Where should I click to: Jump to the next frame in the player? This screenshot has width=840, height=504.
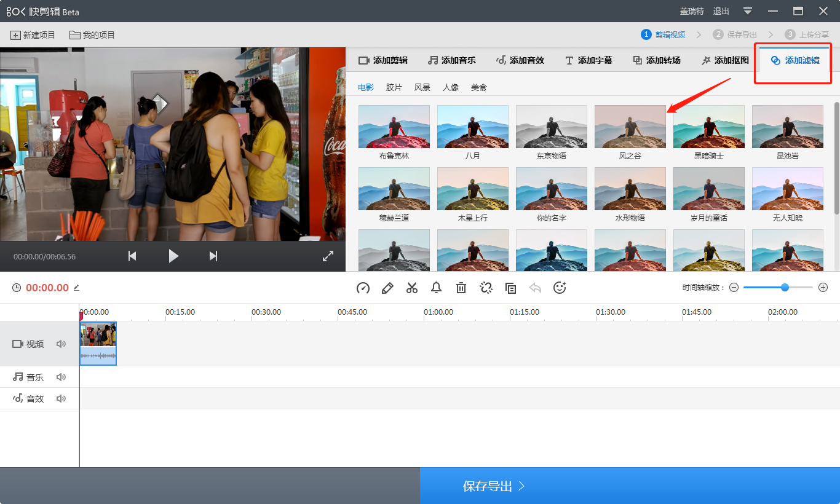(213, 256)
